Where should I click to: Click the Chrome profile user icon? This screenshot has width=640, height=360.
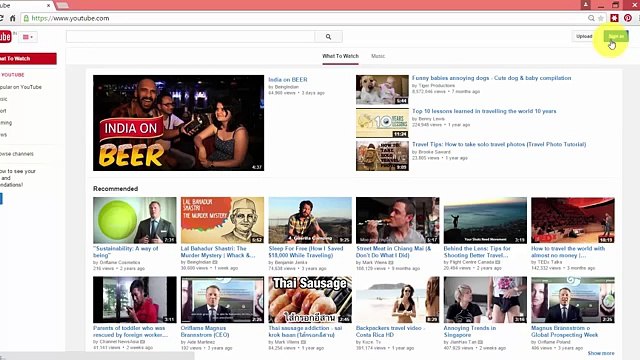(586, 4)
